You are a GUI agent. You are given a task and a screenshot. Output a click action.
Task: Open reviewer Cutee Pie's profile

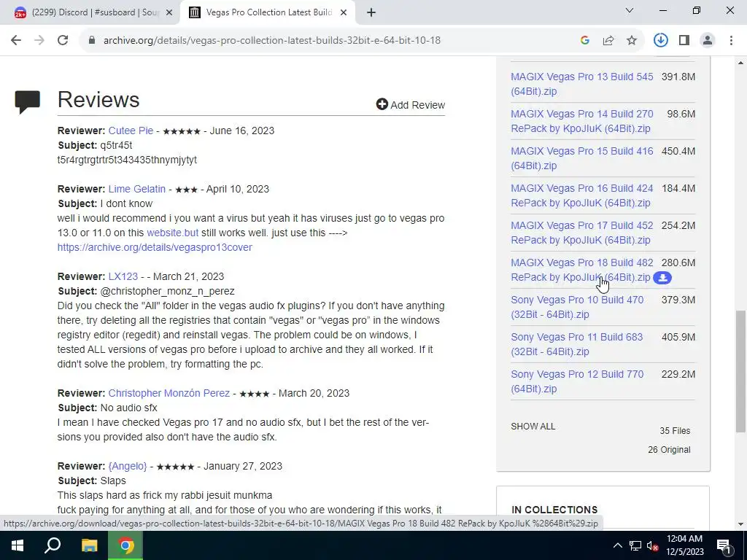tap(131, 131)
